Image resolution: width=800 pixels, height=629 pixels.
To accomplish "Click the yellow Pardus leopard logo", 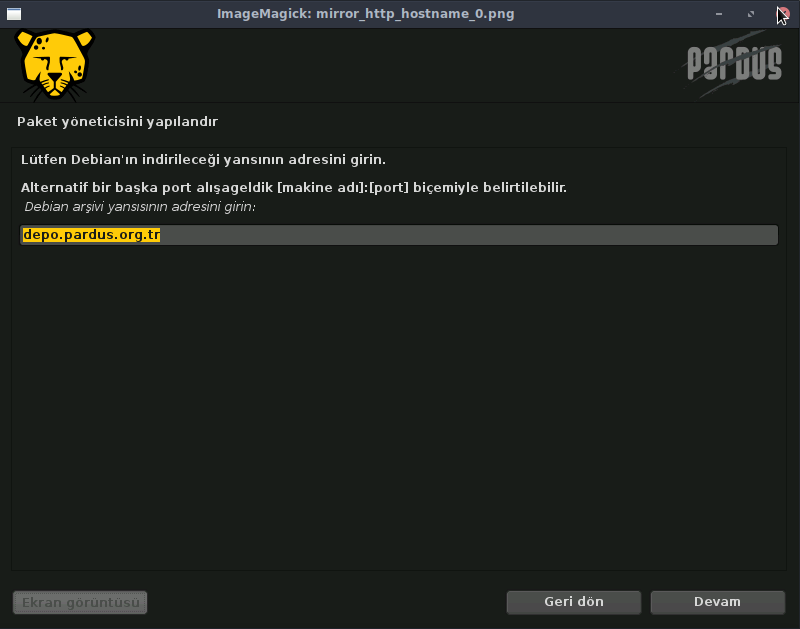I will coord(55,64).
